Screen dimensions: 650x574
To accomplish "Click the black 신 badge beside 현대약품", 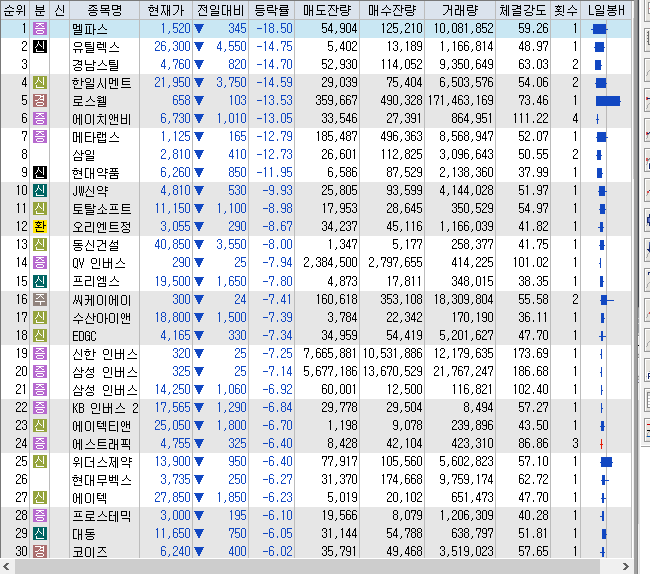I will [x=40, y=172].
